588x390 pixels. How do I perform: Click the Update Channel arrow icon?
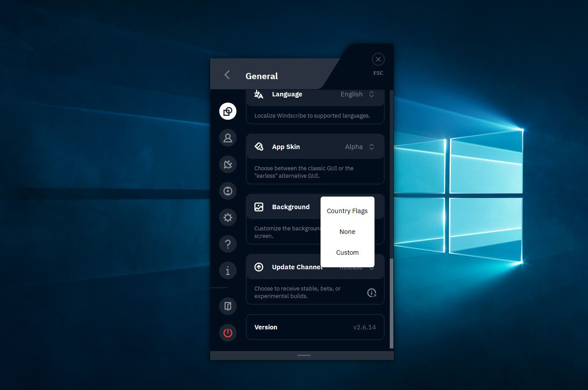pyautogui.click(x=259, y=267)
